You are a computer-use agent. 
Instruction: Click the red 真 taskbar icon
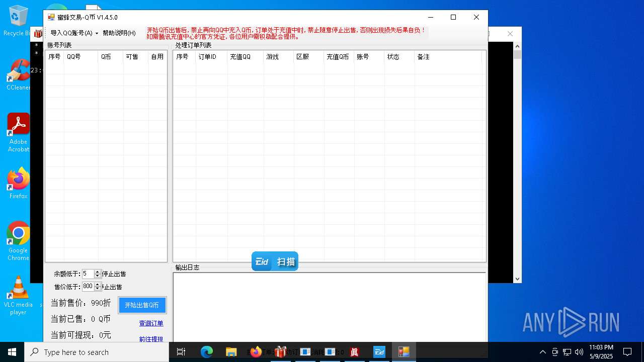tap(354, 352)
